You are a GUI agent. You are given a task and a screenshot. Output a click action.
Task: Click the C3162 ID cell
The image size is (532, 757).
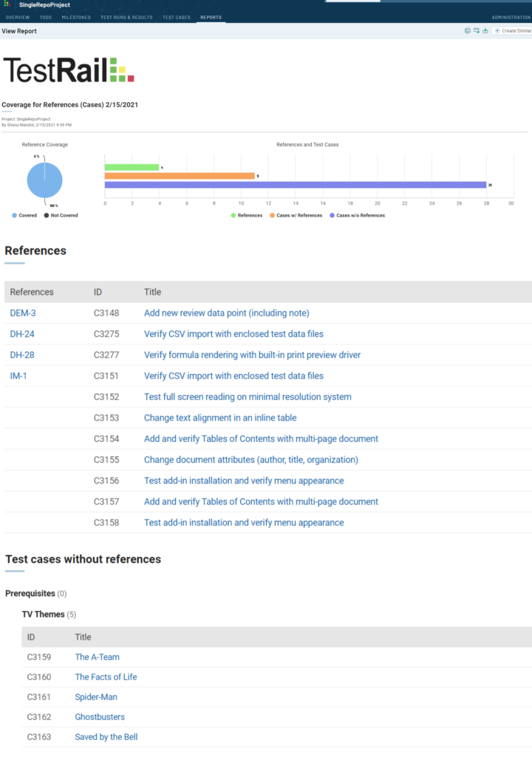pos(39,717)
